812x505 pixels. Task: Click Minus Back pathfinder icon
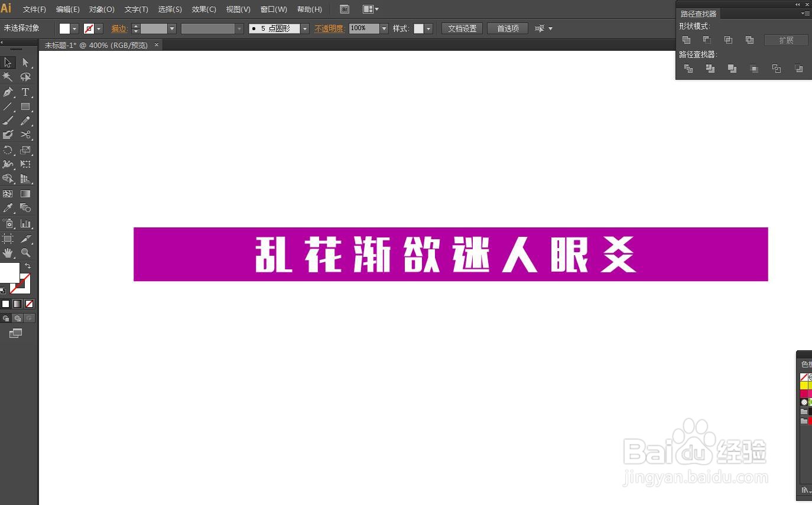[x=798, y=69]
